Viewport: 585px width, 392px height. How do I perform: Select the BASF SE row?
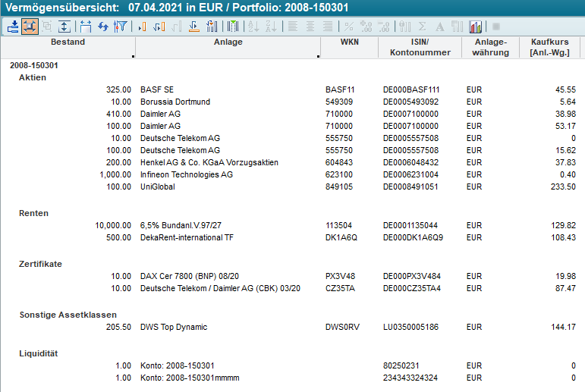(x=157, y=89)
